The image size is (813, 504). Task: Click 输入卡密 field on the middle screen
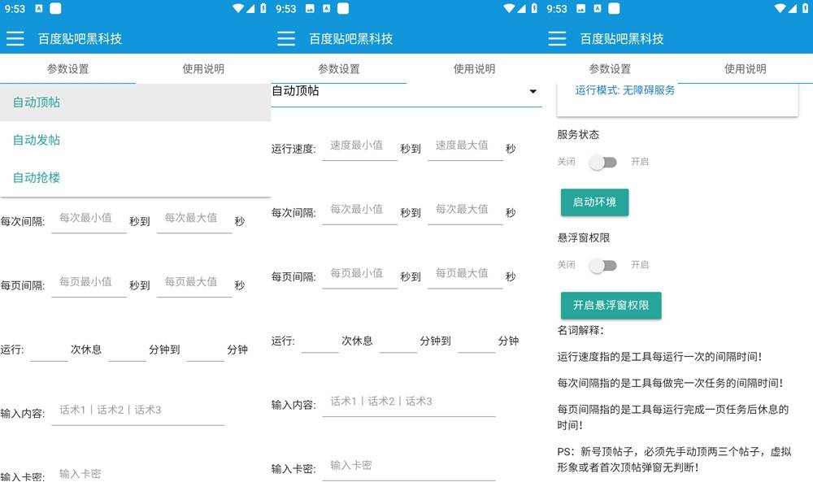406,466
